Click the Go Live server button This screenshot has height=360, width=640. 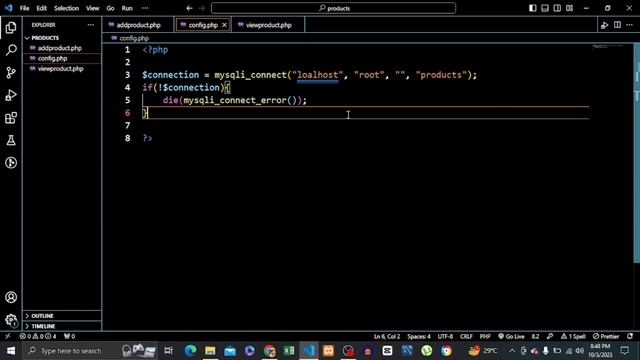pyautogui.click(x=511, y=336)
